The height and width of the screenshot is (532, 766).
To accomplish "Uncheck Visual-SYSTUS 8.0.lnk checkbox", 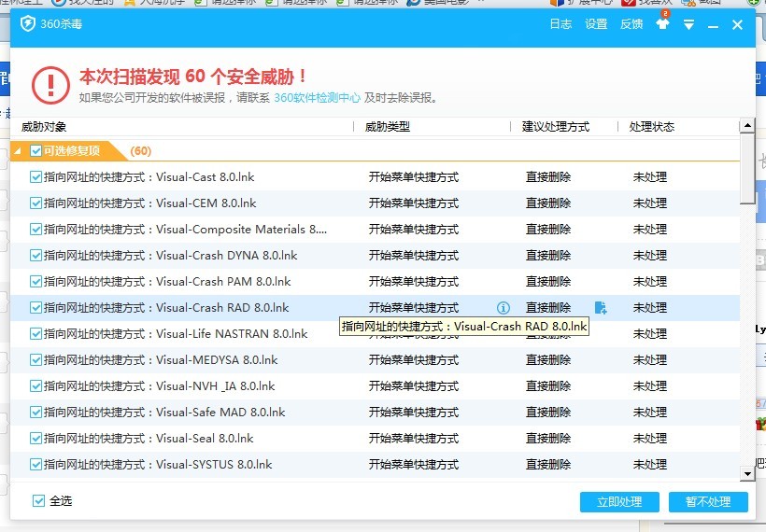I will coord(35,464).
